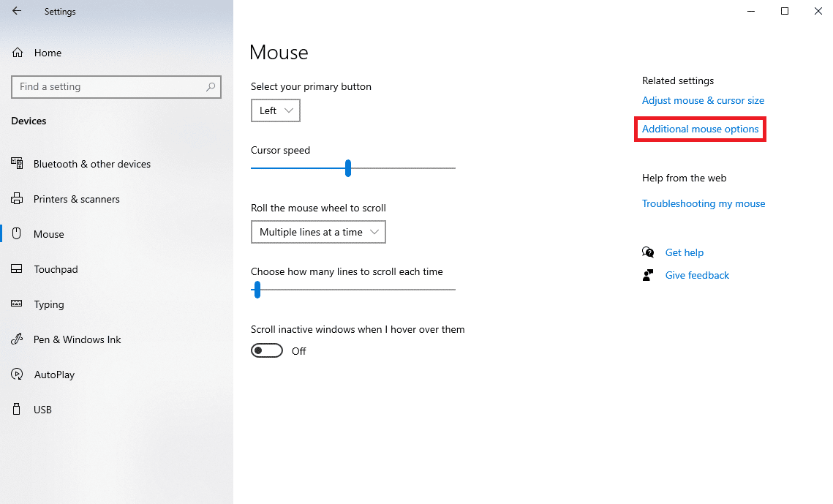This screenshot has width=833, height=504.
Task: Click the Mouse page heading
Action: point(279,53)
